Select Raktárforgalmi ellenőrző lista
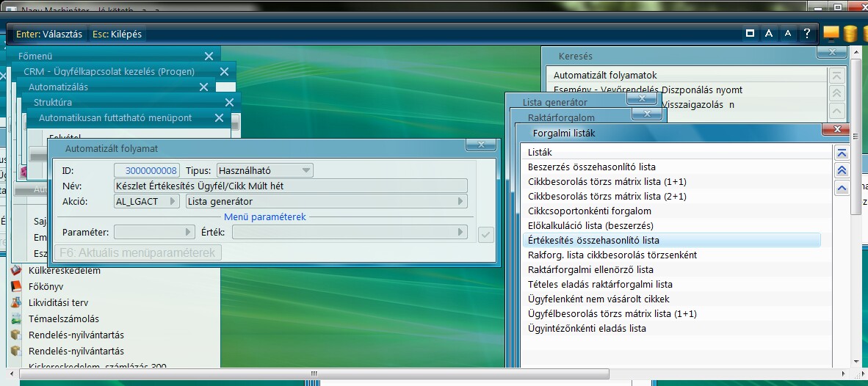The image size is (868, 386). click(671, 269)
